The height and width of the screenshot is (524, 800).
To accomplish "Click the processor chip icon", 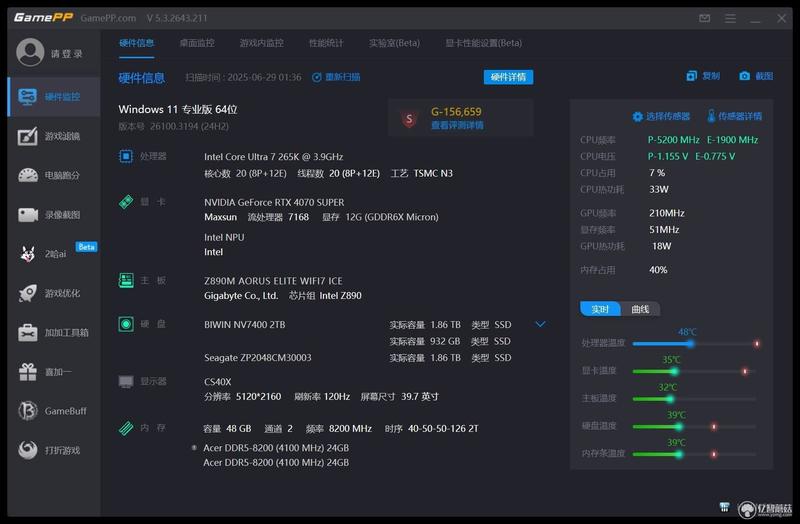I will 126,156.
